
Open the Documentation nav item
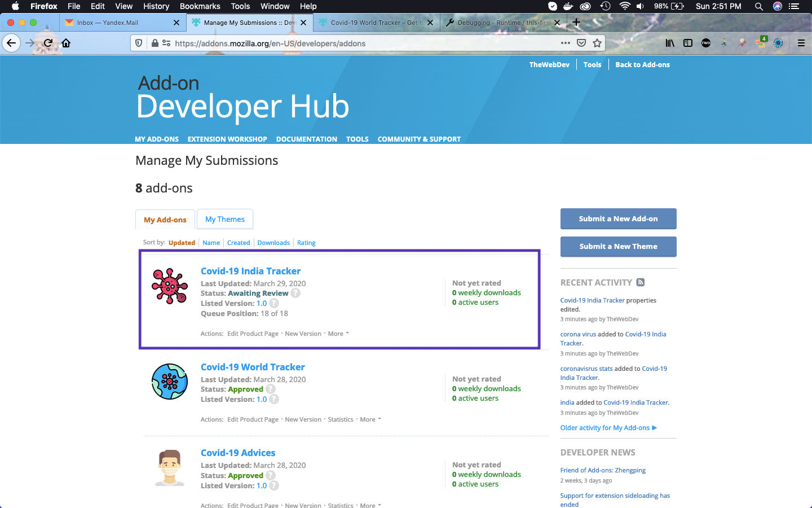pyautogui.click(x=307, y=139)
